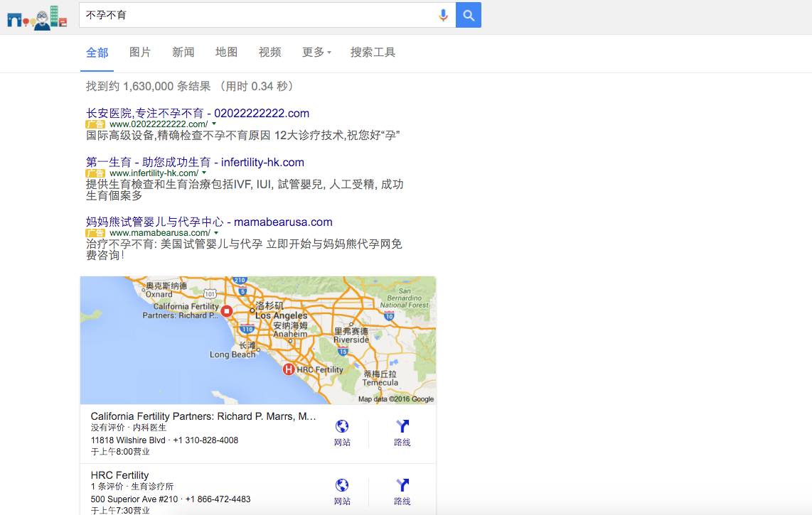Select the HRC Fertility 'H' map marker
The image size is (812, 515).
pyautogui.click(x=289, y=369)
